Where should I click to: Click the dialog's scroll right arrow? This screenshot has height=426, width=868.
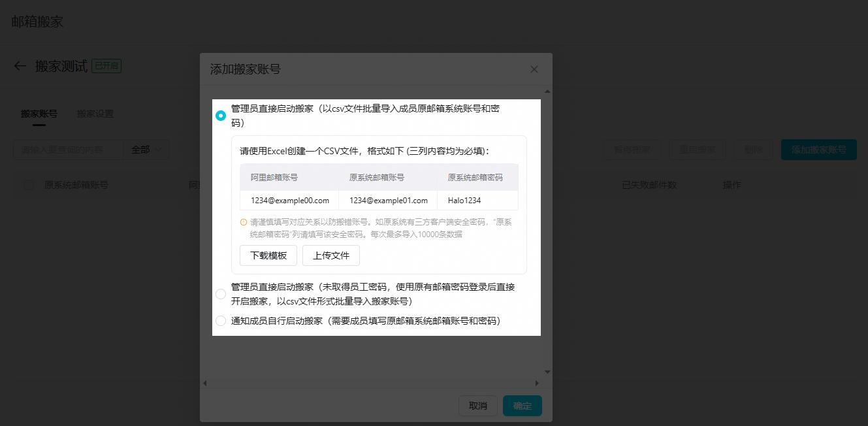click(x=538, y=383)
